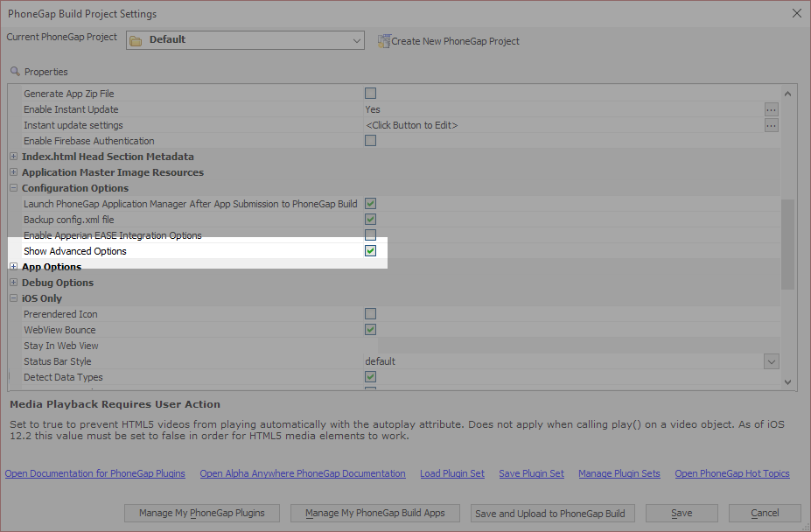Expand Application Master Image Resources group
The image size is (811, 532).
click(x=13, y=171)
